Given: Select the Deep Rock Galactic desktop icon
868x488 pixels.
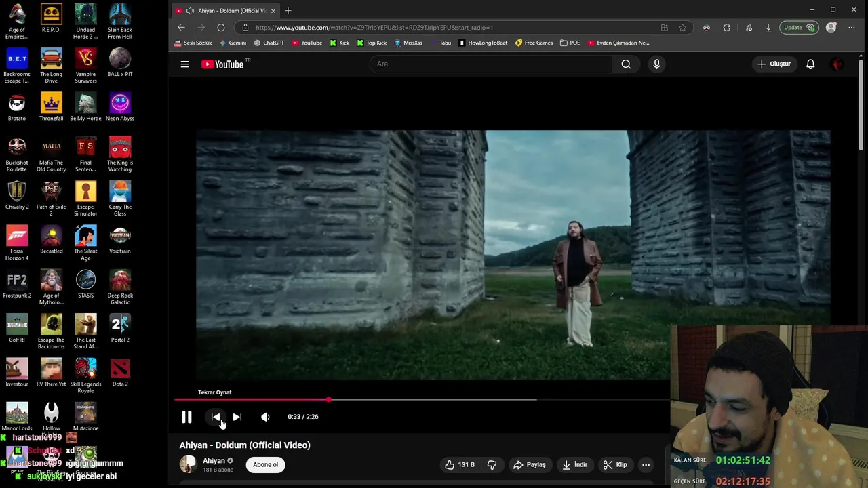Looking at the screenshot, I should (120, 287).
